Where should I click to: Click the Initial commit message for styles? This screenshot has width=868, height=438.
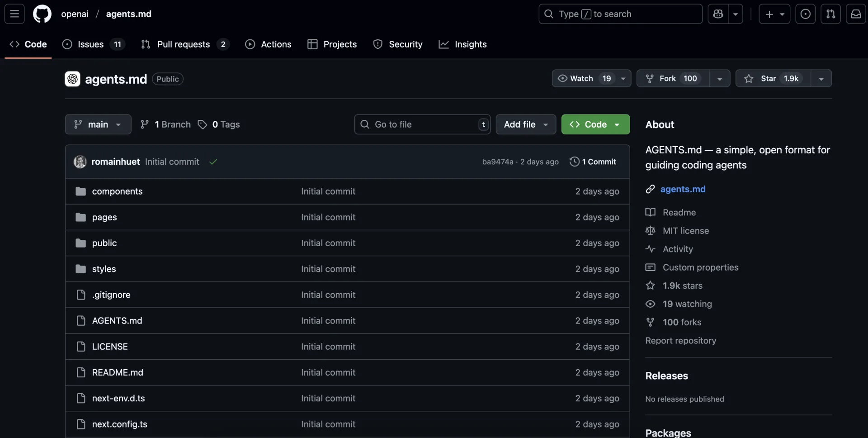[x=328, y=269]
